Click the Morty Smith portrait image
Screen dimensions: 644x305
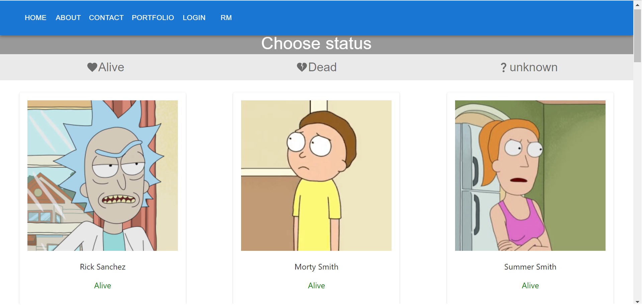pos(316,176)
